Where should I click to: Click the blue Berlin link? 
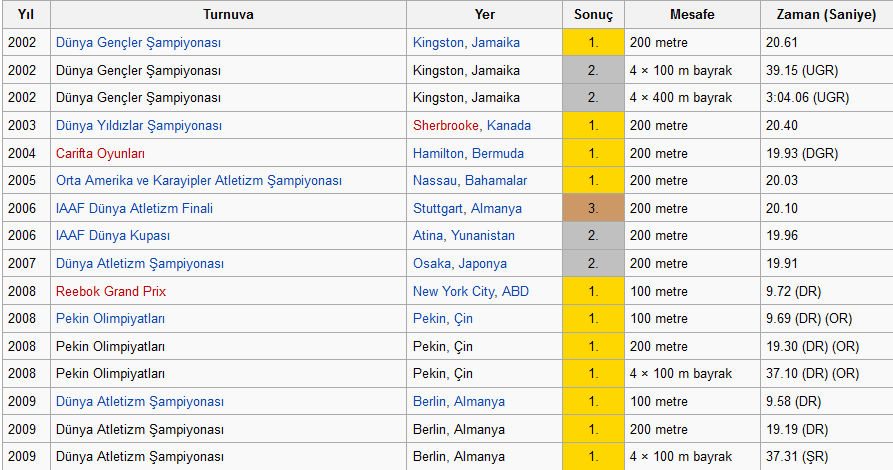click(x=430, y=401)
